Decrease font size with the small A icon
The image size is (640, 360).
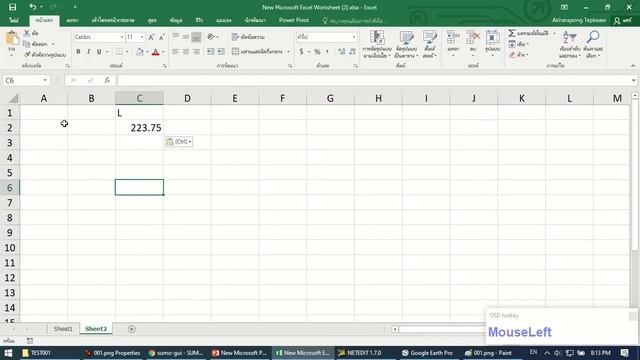click(x=162, y=37)
